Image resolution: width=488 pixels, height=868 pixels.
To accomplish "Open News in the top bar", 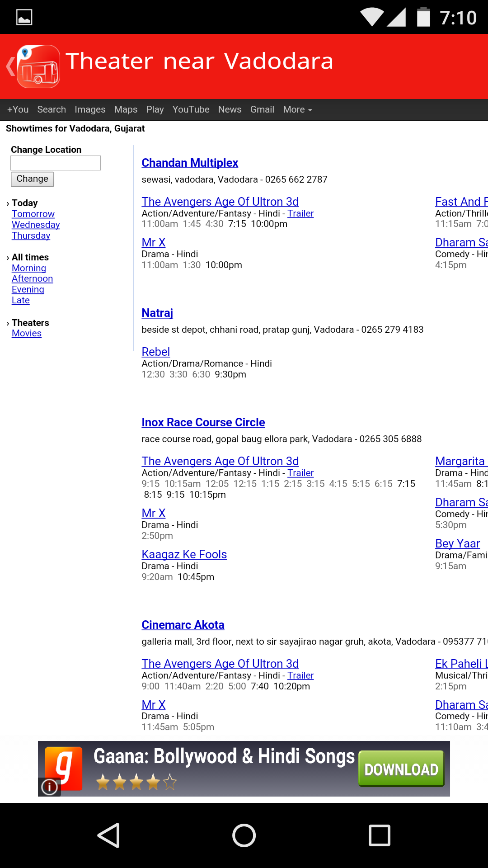I will (x=230, y=109).
